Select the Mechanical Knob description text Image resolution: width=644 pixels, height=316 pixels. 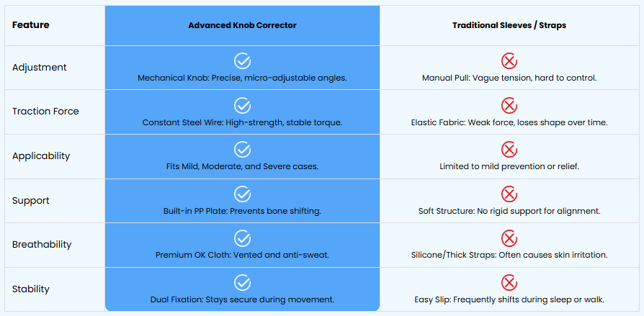242,78
